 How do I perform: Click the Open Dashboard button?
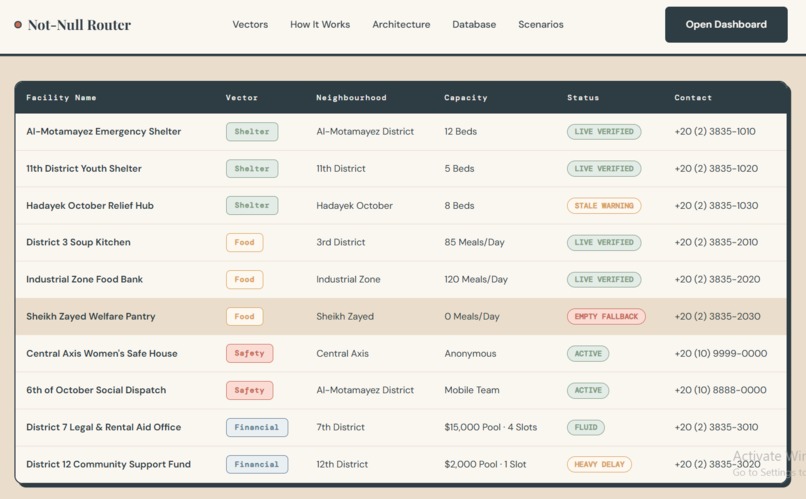click(x=726, y=25)
